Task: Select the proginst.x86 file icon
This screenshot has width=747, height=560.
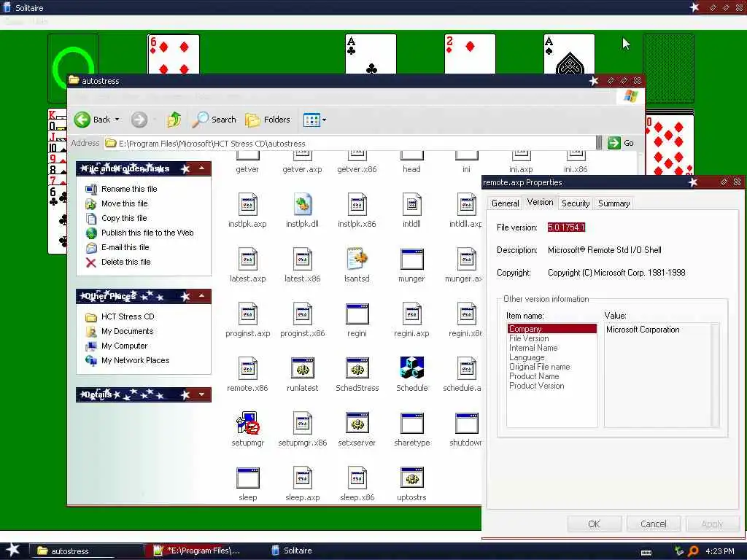Action: 303,314
